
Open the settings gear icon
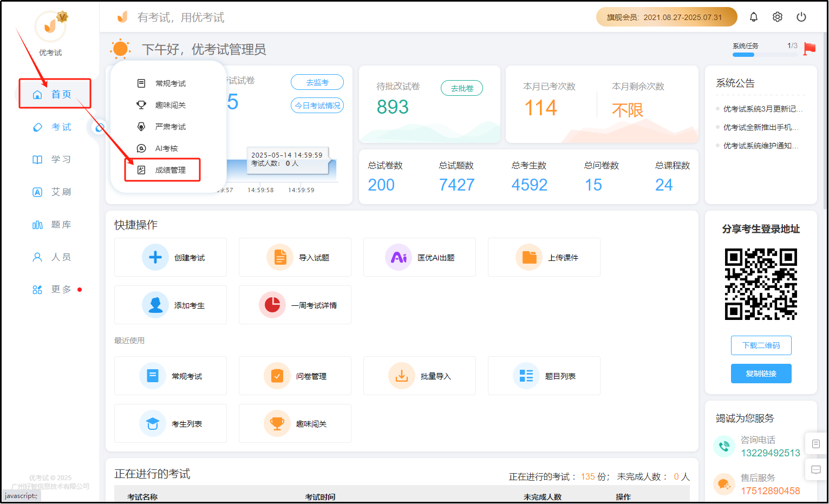click(778, 17)
